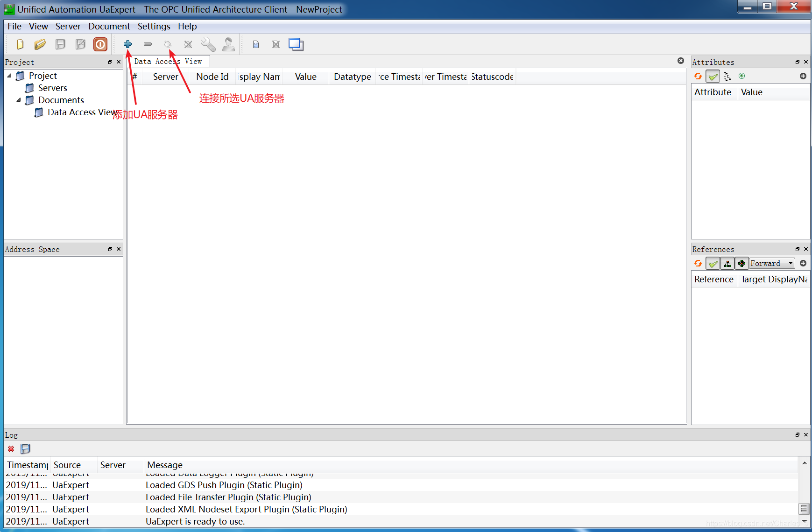Clear the log with red X icon
This screenshot has height=532, width=812.
pos(11,448)
